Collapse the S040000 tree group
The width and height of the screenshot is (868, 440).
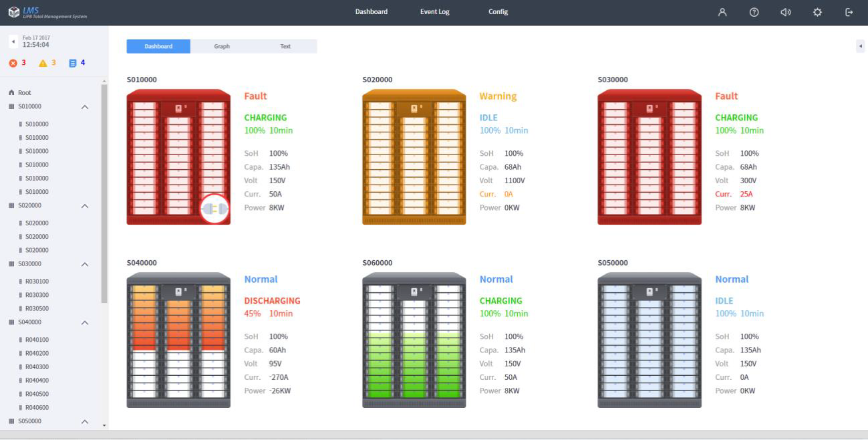tap(85, 322)
